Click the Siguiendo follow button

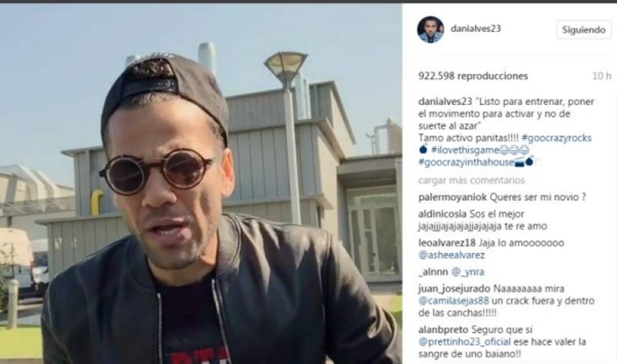tap(584, 30)
